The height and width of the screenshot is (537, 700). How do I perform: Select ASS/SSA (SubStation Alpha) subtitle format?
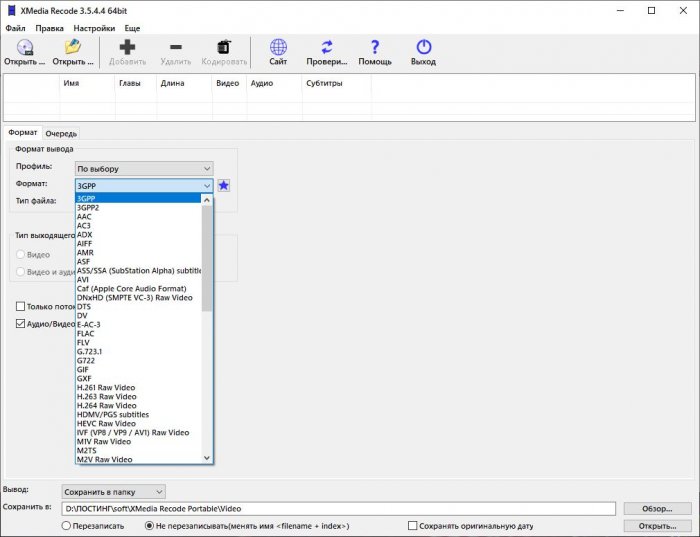tap(138, 271)
